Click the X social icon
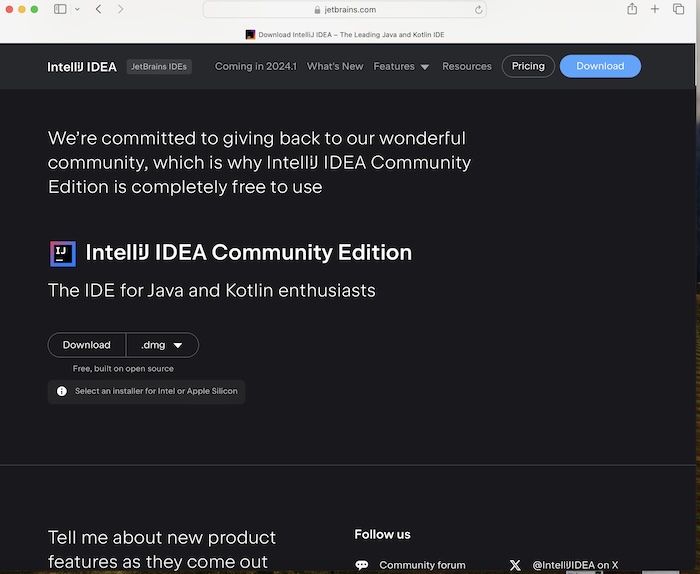 (515, 565)
